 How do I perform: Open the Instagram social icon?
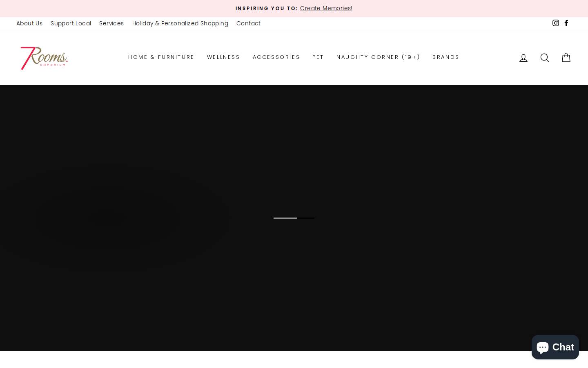point(555,23)
